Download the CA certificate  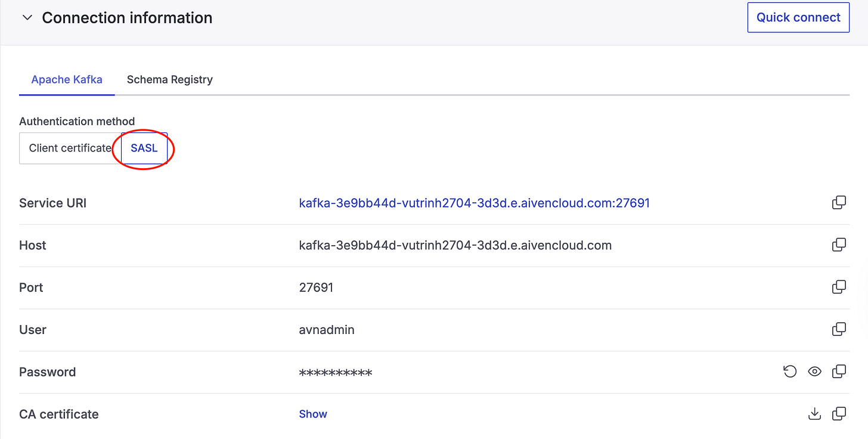(x=814, y=413)
